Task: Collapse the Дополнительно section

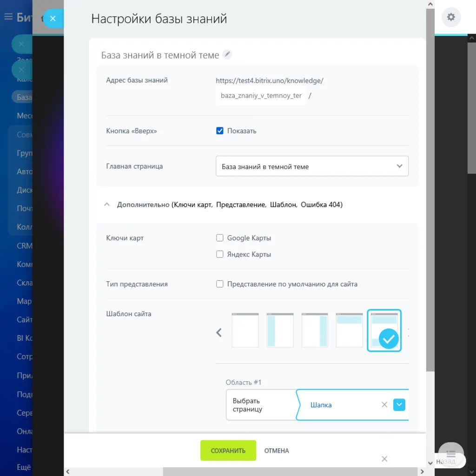Action: click(107, 205)
